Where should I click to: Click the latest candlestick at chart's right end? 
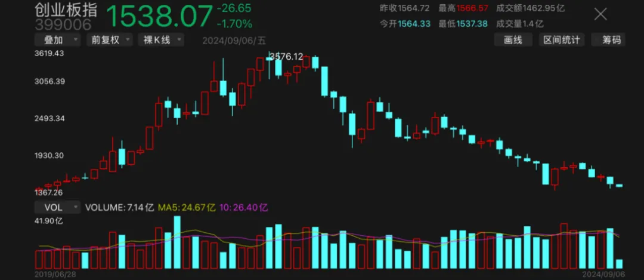tap(620, 186)
